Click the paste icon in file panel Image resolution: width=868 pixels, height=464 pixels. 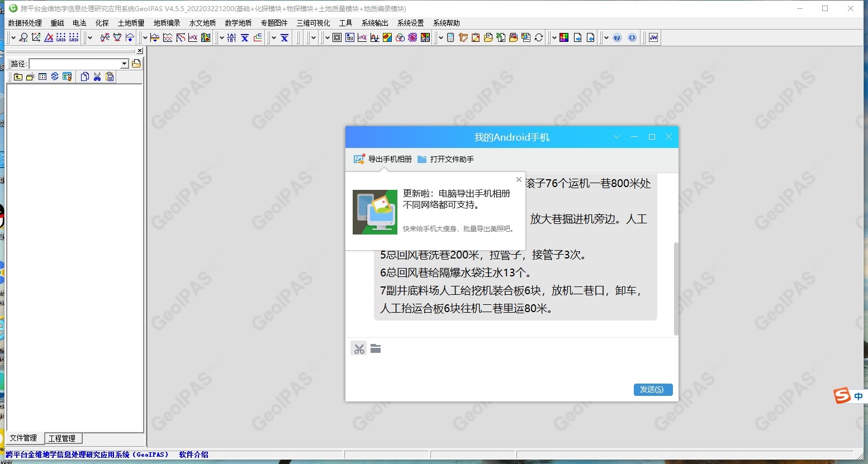[110, 76]
